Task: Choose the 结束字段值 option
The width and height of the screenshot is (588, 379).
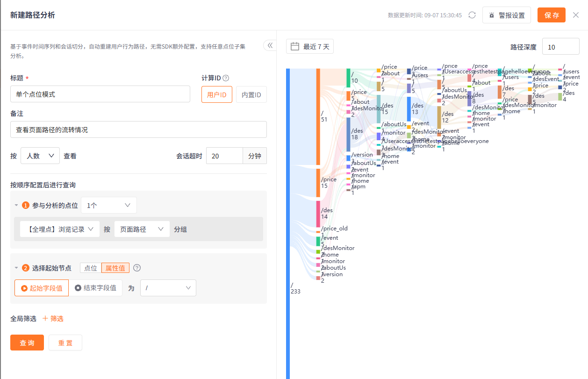Action: pyautogui.click(x=95, y=288)
